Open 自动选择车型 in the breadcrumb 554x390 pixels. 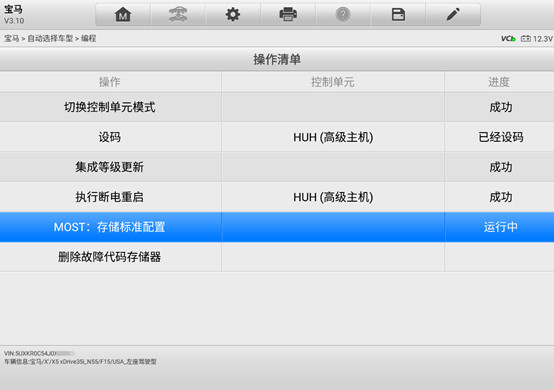(x=50, y=39)
